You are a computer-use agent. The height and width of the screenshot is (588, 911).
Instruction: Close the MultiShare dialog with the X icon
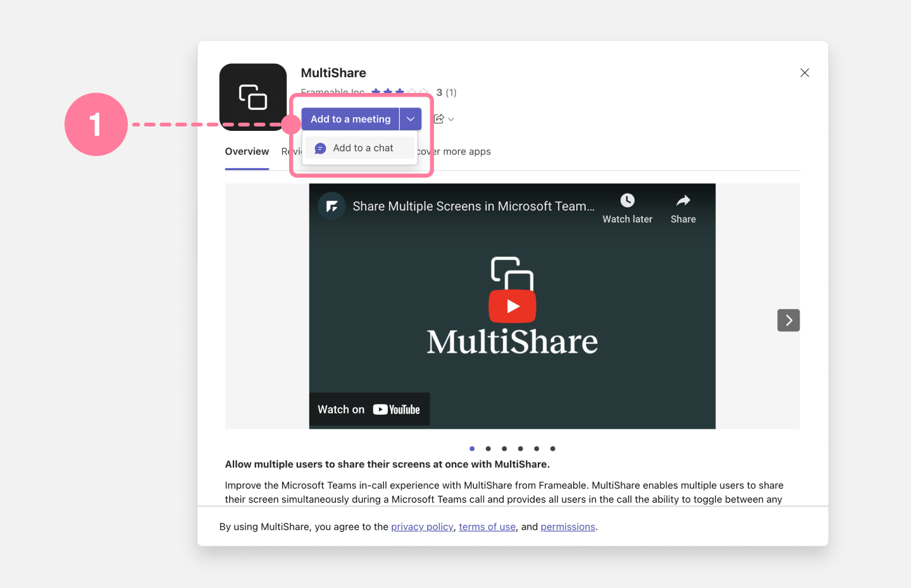(x=804, y=72)
